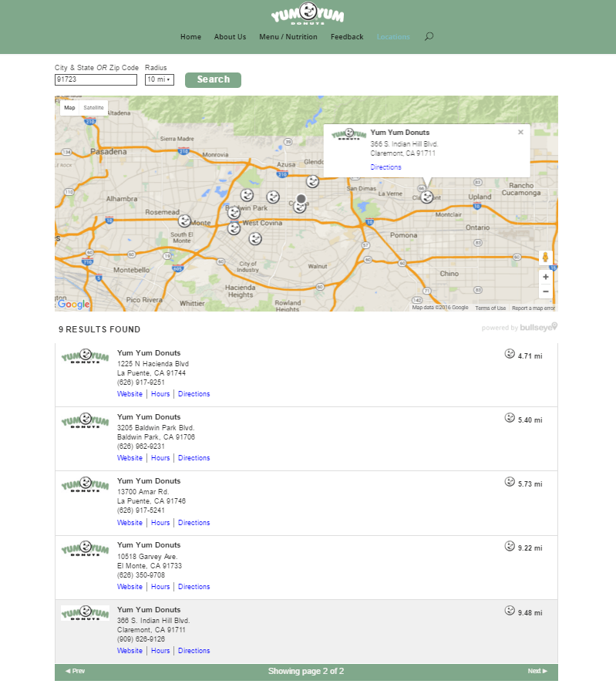This screenshot has height=684, width=616.
Task: View Hours for Claremont store
Action: [160, 651]
